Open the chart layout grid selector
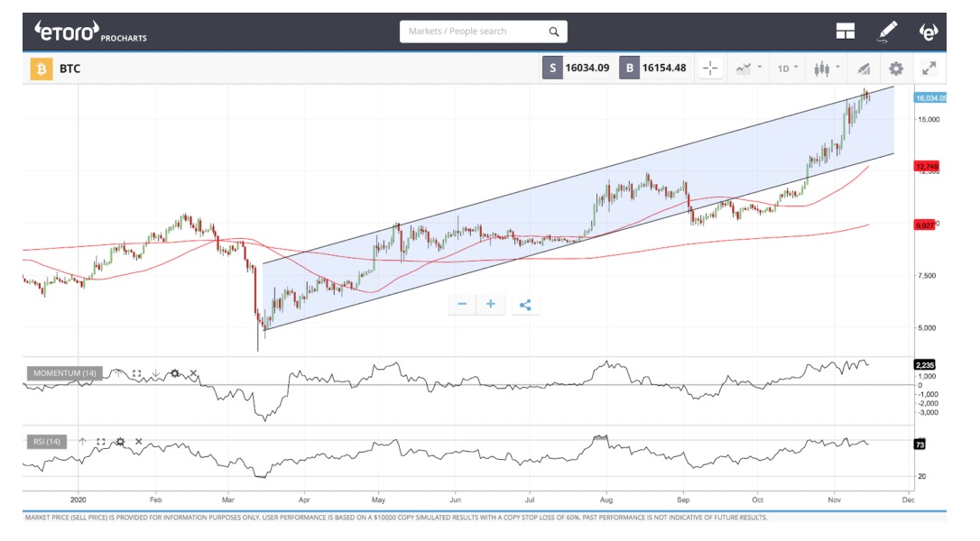 coord(845,32)
